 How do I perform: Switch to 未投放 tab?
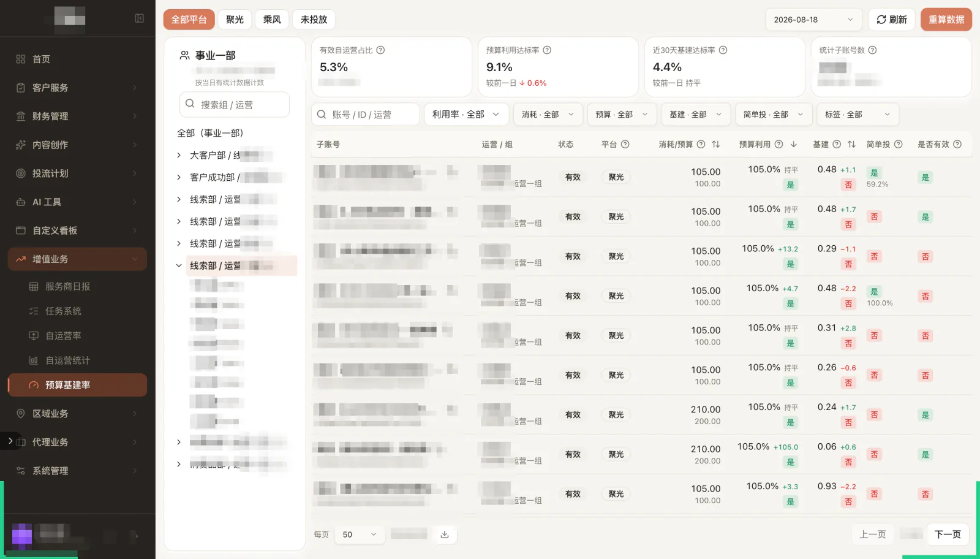pos(314,20)
